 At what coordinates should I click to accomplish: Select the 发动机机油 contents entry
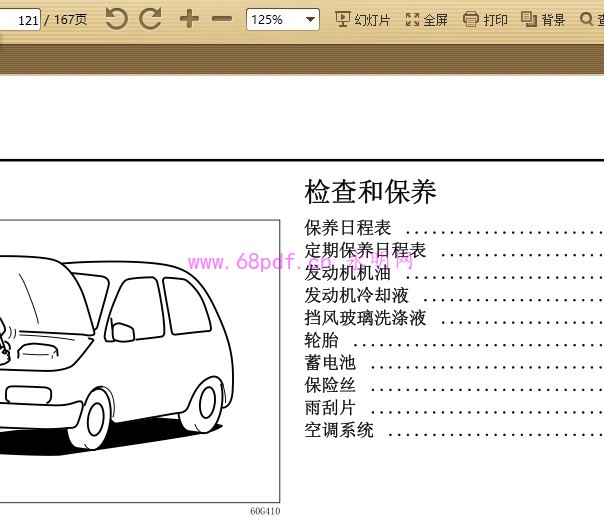coord(348,273)
